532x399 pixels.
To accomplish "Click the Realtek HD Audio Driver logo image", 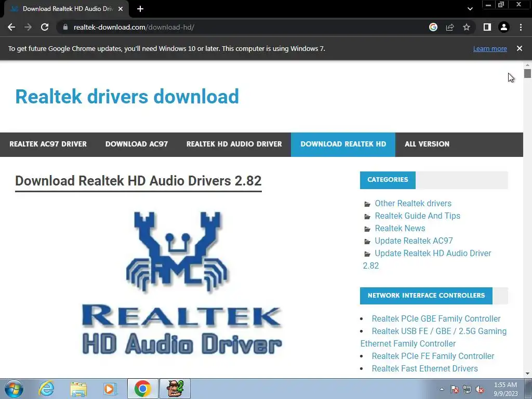I will (182, 283).
